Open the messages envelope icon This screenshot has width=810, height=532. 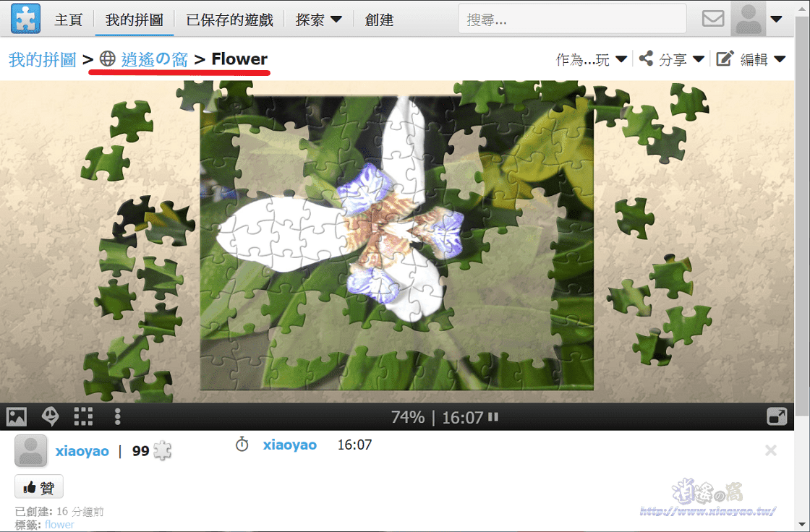(713, 19)
